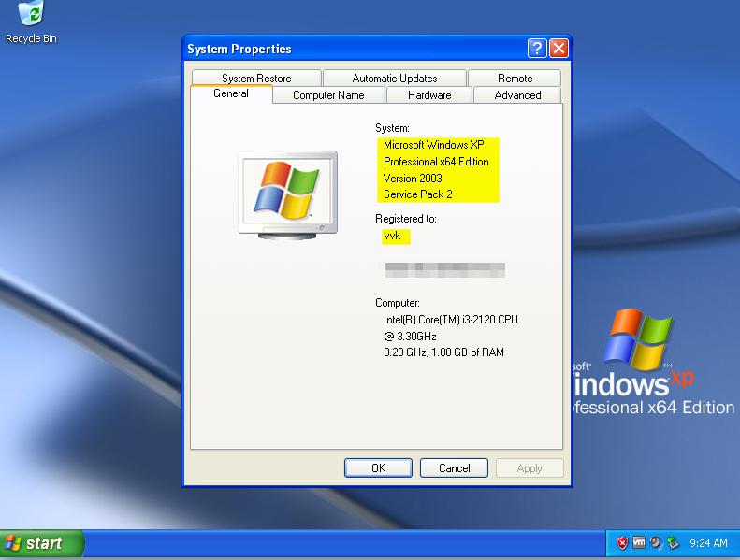Click the greyed-out Apply button
The width and height of the screenshot is (740, 560).
[530, 468]
